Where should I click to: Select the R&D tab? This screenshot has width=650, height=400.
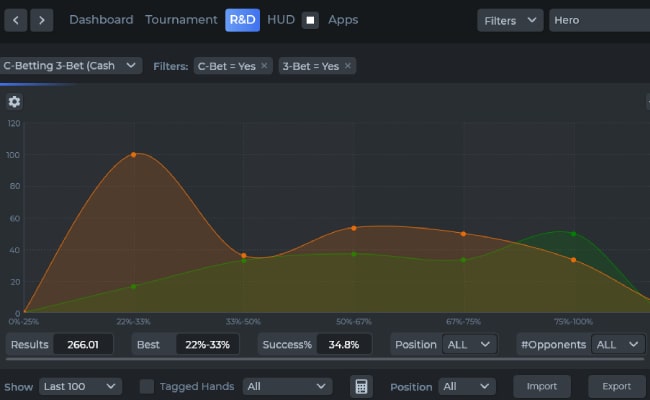click(243, 20)
